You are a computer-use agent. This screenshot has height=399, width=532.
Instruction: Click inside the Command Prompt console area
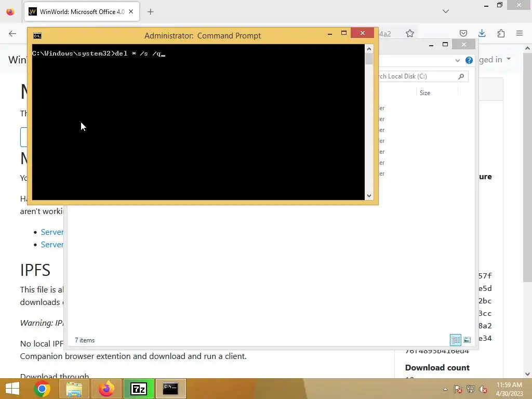point(198,122)
